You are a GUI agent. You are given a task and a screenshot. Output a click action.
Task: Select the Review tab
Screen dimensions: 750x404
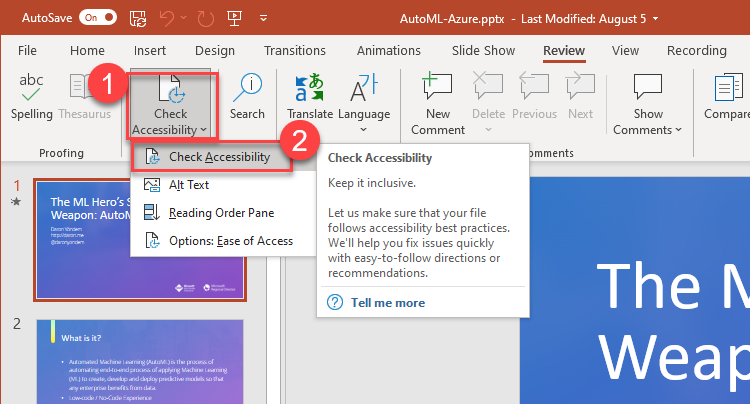tap(564, 50)
